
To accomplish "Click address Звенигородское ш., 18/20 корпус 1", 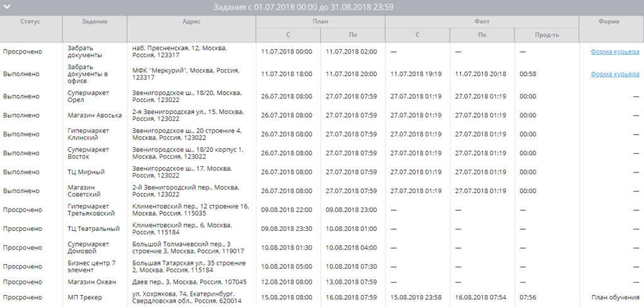I will (x=187, y=153).
